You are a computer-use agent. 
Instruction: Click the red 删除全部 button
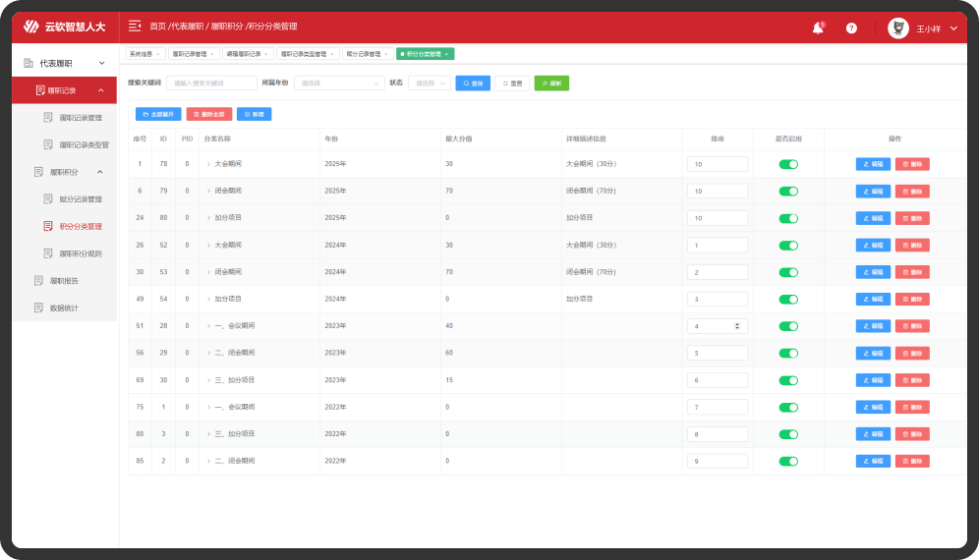click(x=209, y=114)
